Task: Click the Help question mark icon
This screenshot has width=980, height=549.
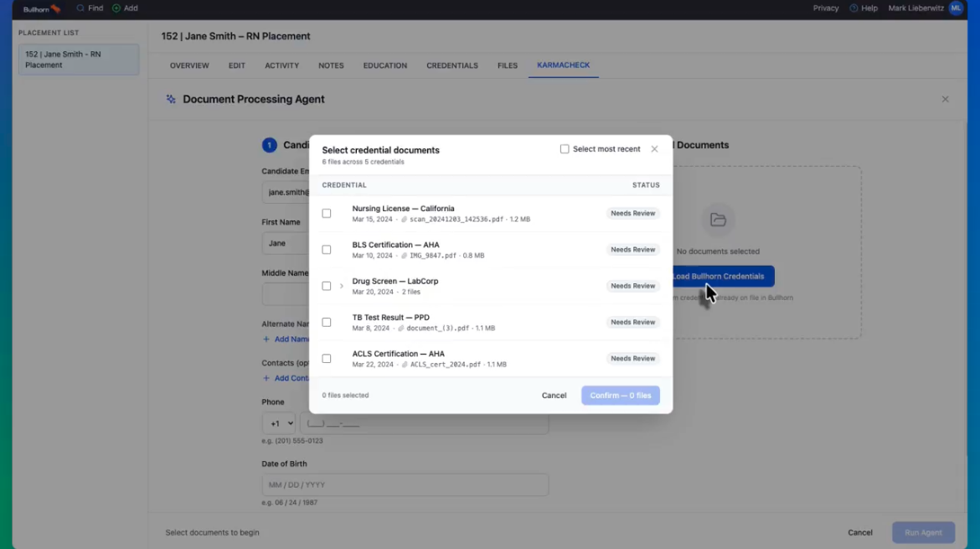Action: (x=854, y=8)
